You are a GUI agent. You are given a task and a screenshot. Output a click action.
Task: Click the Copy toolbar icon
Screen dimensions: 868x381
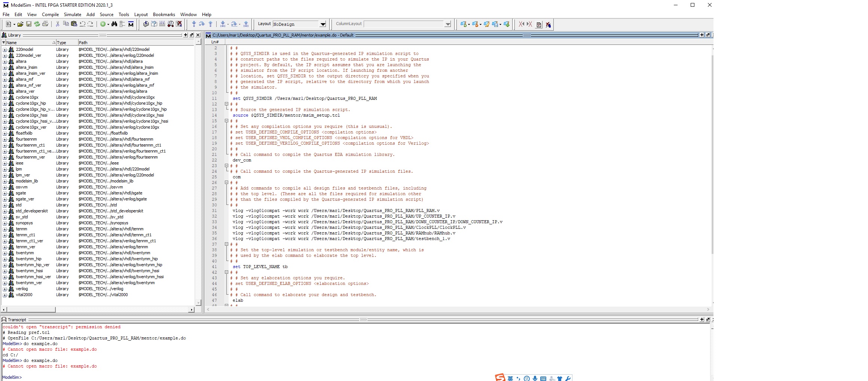[66, 24]
